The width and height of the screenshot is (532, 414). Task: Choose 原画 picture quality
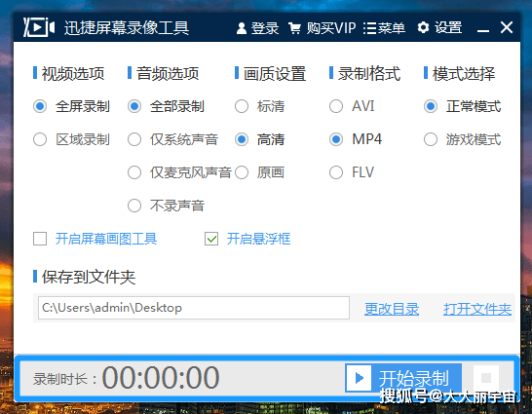pyautogui.click(x=242, y=172)
